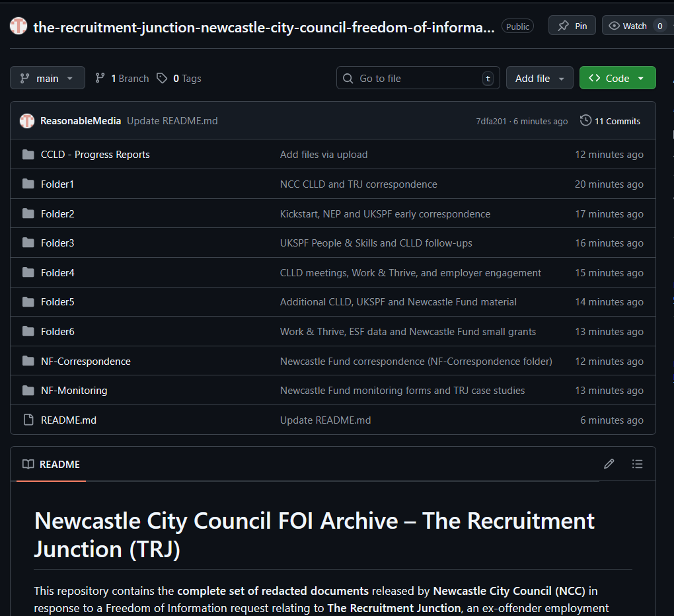Open the green Code dropdown button
The image size is (674, 616).
point(617,78)
